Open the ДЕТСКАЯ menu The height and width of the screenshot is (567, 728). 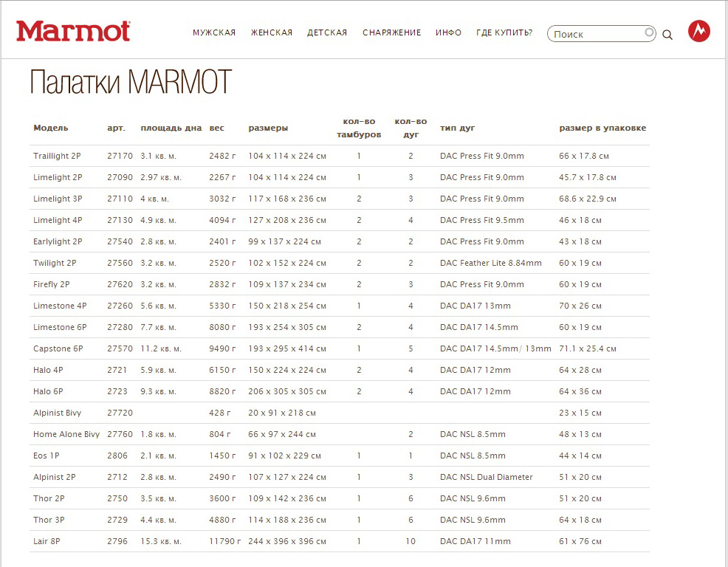(327, 32)
